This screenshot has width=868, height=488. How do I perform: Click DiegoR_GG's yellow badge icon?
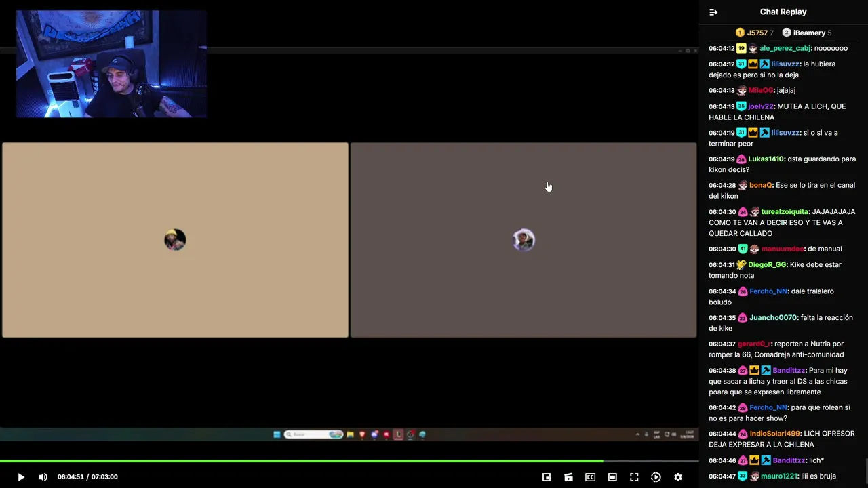pyautogui.click(x=741, y=265)
